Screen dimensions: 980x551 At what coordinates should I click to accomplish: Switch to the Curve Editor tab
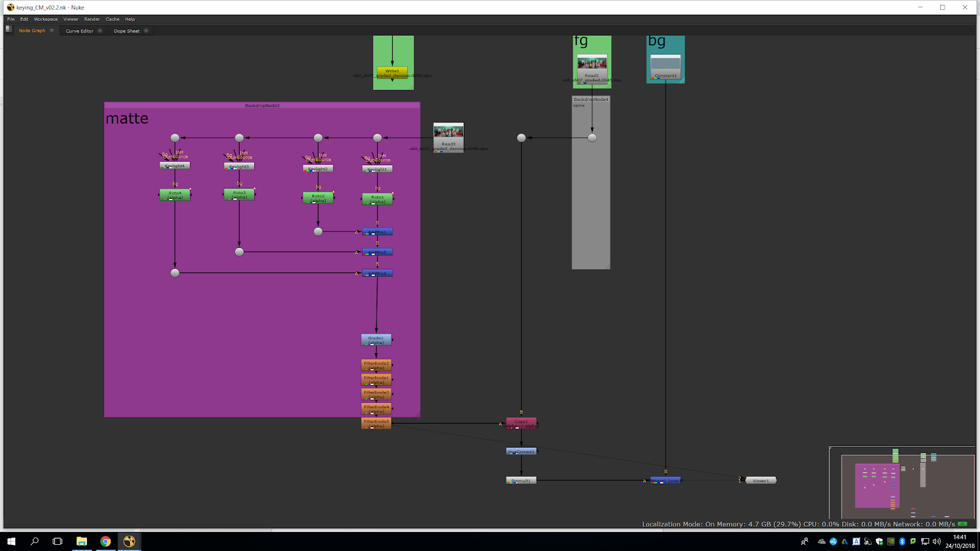(x=80, y=31)
